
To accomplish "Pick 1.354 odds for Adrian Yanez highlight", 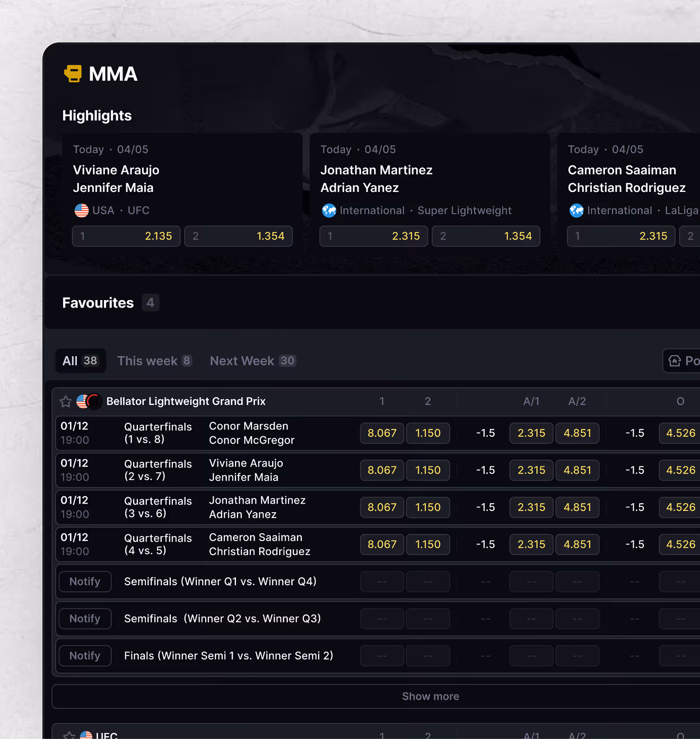I will coord(486,236).
